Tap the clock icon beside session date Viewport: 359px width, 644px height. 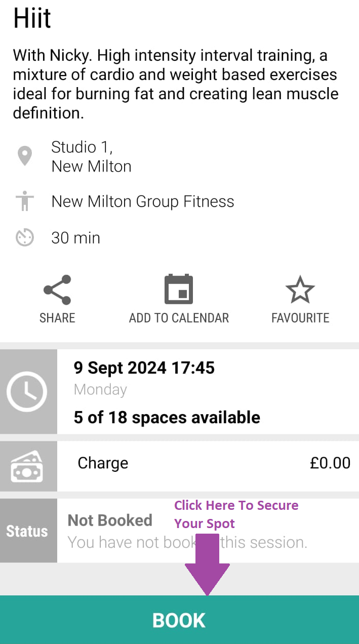point(27,391)
